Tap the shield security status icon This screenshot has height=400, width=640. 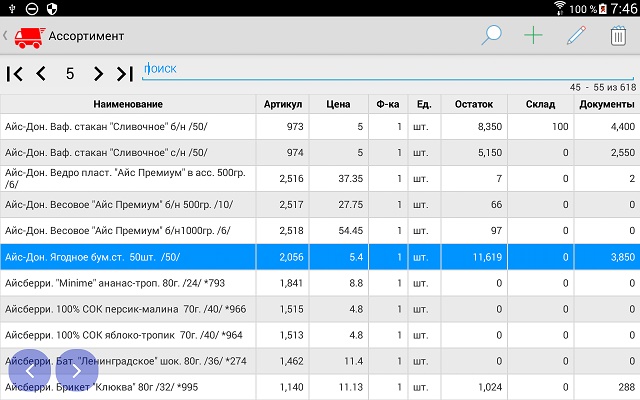tap(52, 9)
